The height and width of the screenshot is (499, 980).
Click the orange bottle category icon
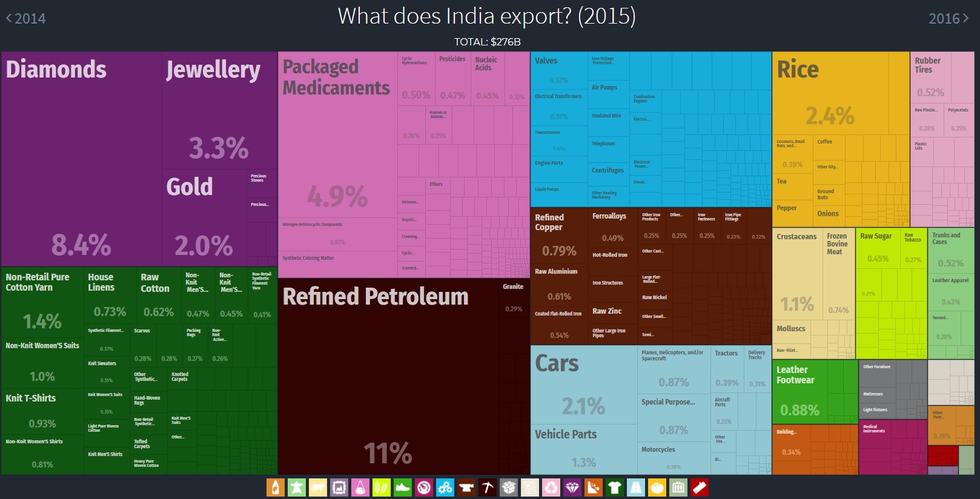(x=276, y=487)
